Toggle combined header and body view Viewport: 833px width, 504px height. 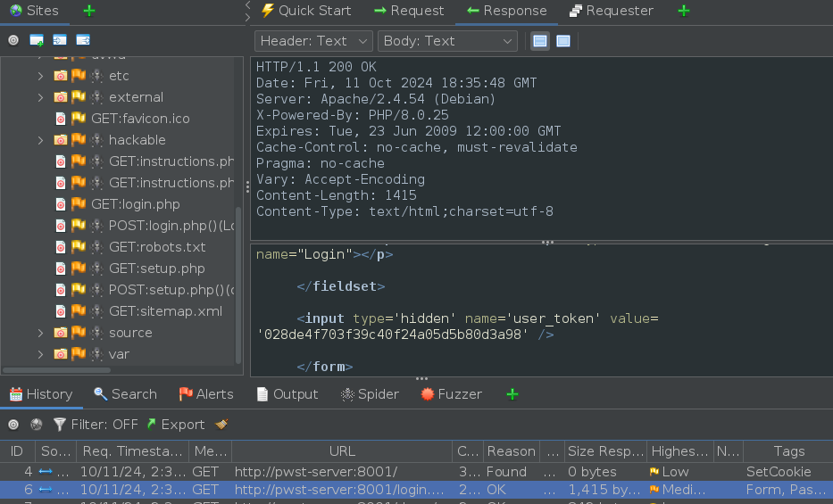[563, 41]
